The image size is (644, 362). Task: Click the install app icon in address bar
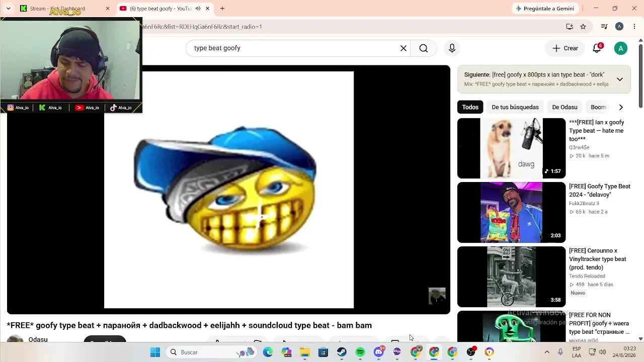pos(570,27)
